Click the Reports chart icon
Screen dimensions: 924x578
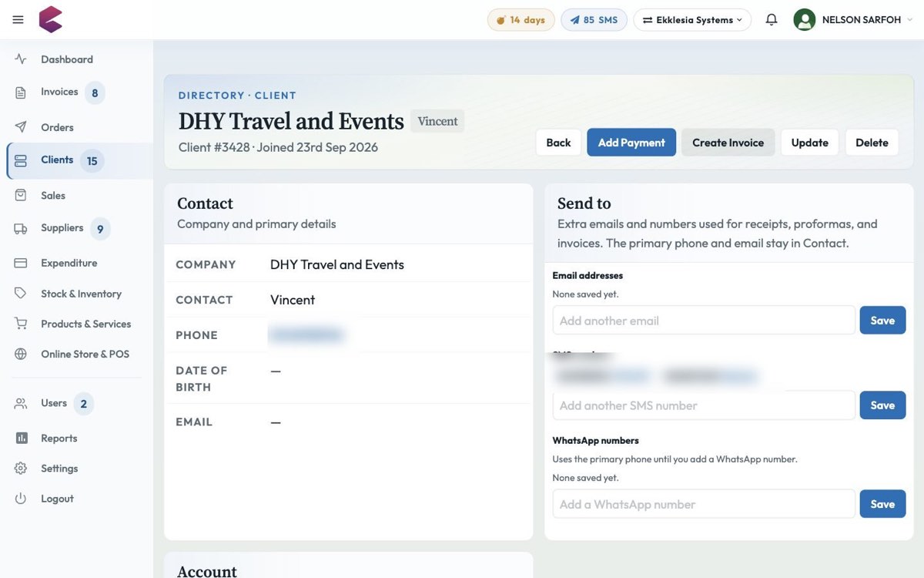click(21, 438)
